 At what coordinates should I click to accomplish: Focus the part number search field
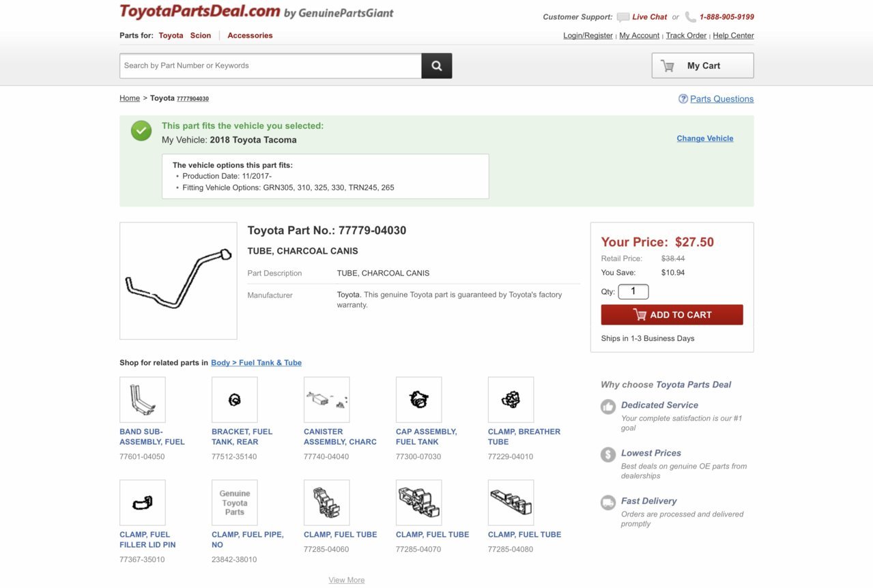(271, 65)
